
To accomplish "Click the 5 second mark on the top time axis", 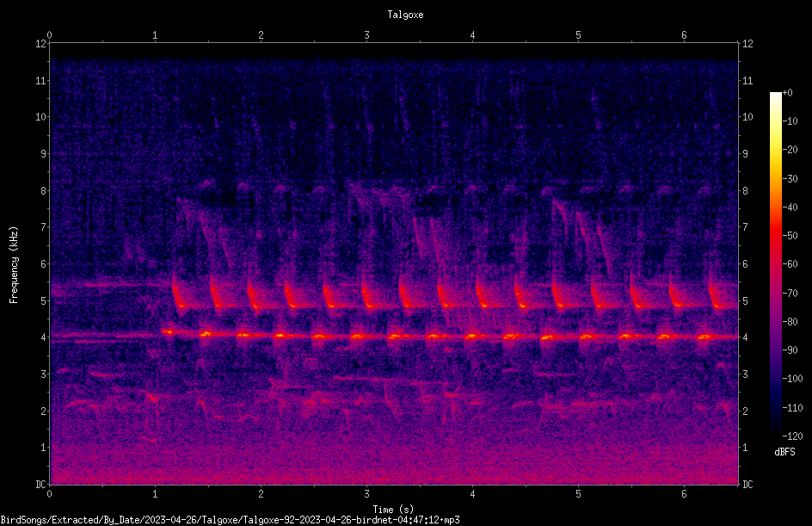I will click(578, 35).
